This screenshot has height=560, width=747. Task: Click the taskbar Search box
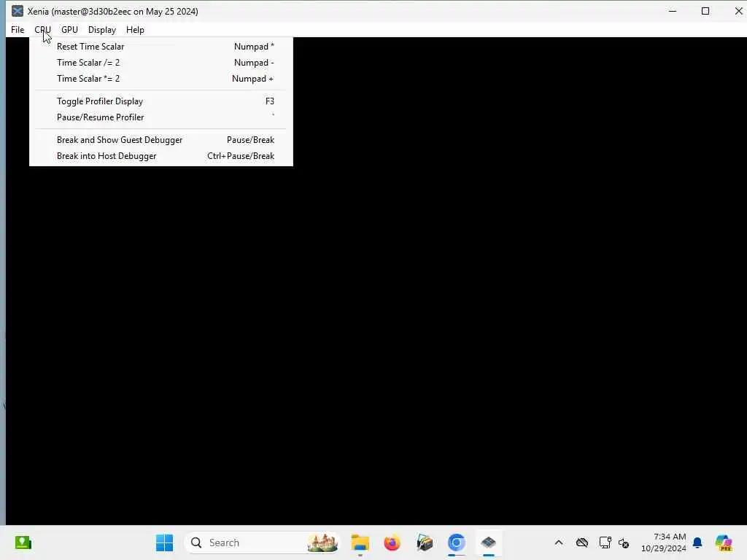click(262, 542)
